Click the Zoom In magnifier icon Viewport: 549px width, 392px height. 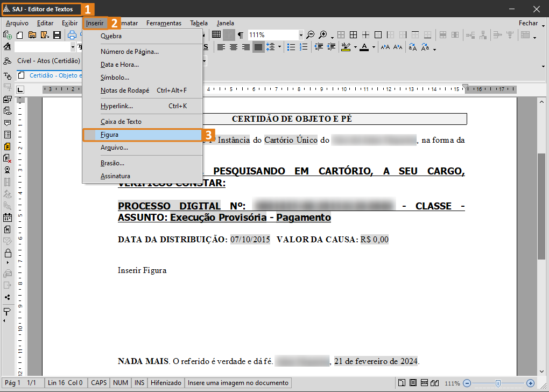323,34
